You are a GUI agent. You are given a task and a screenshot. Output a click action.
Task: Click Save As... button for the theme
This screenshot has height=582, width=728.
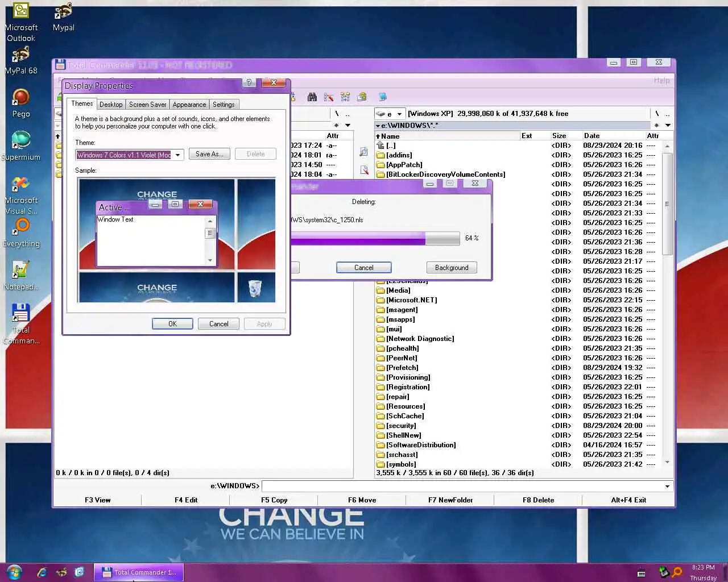[209, 154]
